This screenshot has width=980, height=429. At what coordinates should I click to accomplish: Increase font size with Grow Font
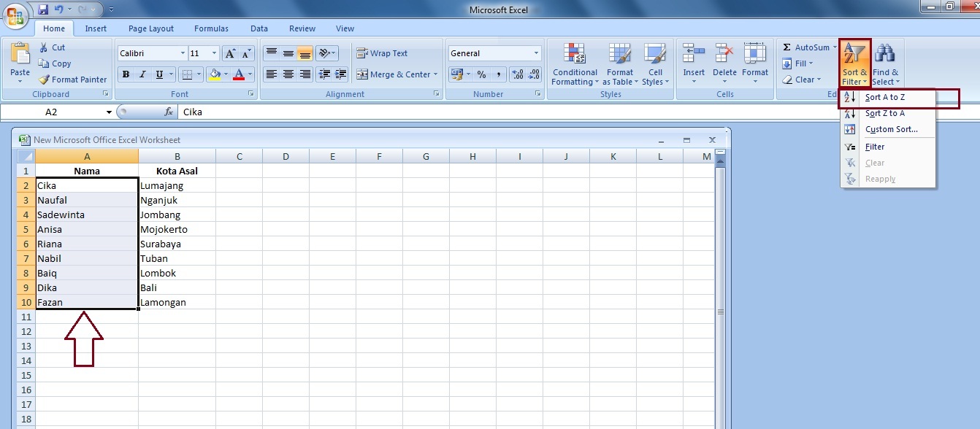click(231, 53)
